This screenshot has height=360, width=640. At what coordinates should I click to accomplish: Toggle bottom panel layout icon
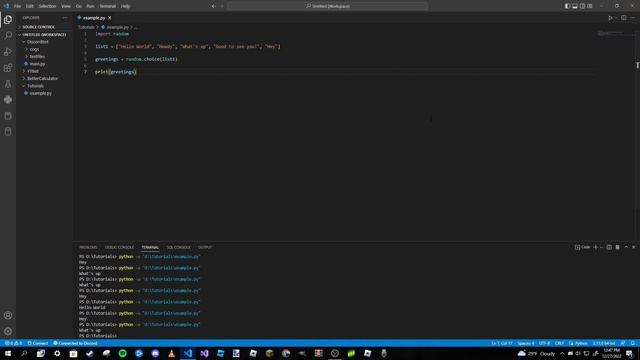(x=575, y=6)
